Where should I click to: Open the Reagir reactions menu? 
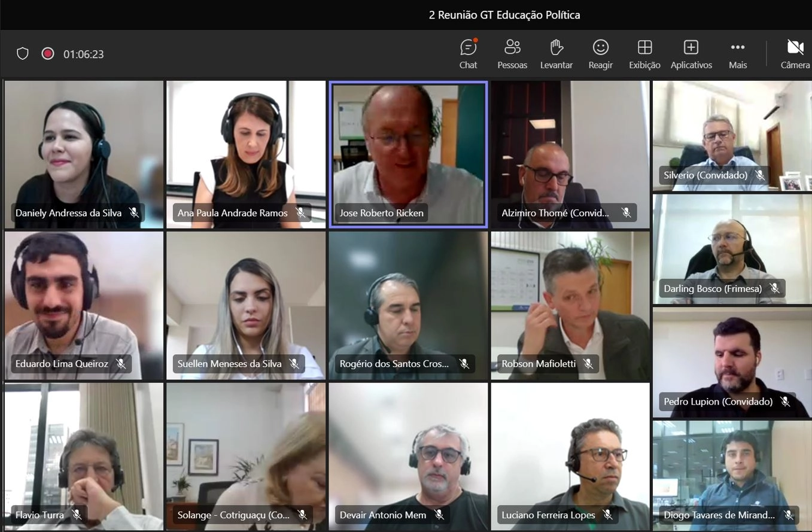601,54
